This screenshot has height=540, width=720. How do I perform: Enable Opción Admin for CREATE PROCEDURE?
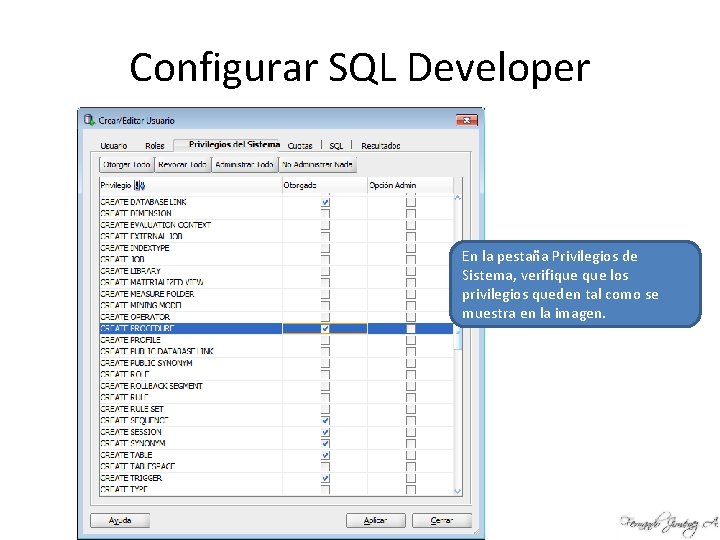[411, 328]
